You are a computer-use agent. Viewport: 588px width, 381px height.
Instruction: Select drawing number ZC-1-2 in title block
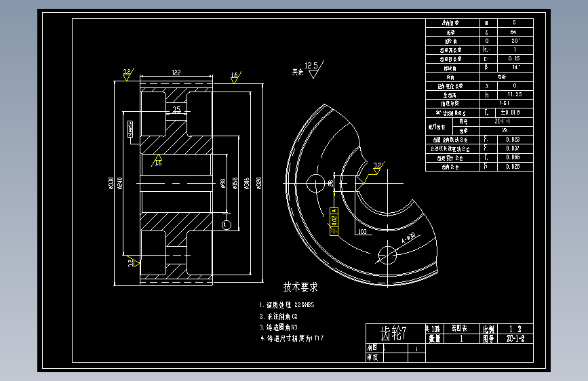515,338
